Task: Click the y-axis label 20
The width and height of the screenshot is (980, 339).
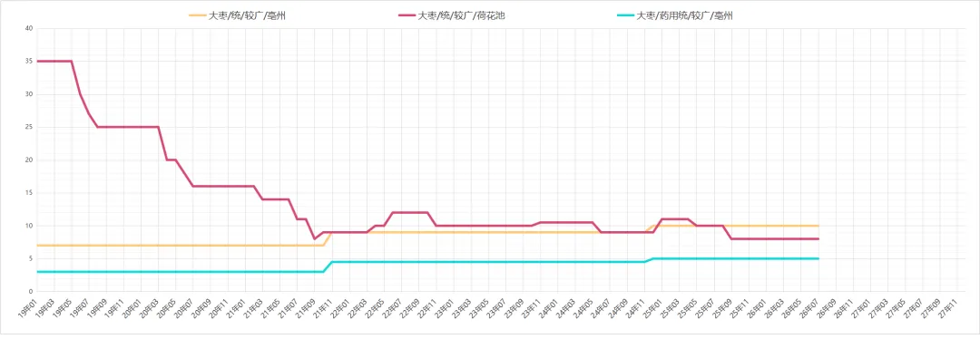Action: point(29,160)
